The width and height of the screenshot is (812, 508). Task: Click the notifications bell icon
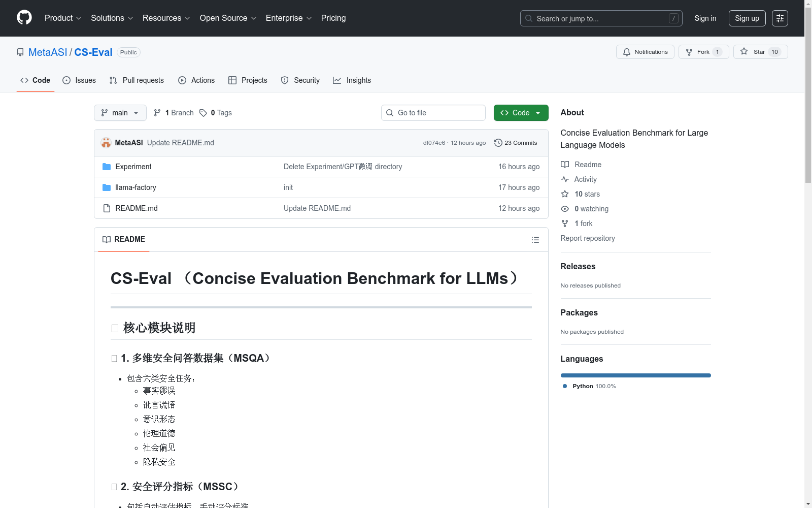pyautogui.click(x=626, y=52)
